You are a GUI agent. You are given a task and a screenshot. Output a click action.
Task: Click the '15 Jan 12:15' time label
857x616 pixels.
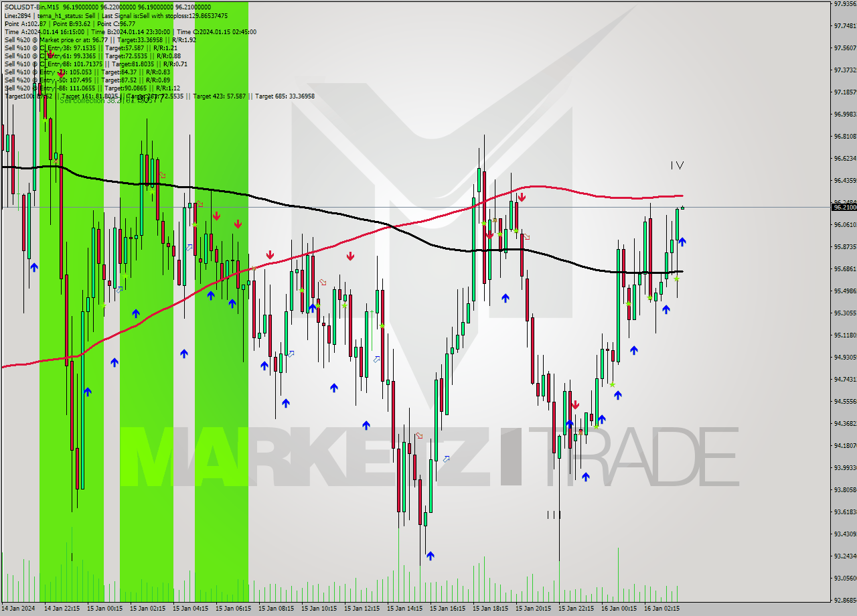[x=362, y=609]
